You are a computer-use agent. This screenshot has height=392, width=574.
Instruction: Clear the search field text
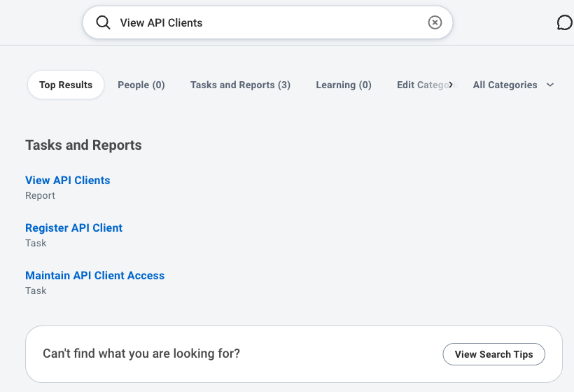435,22
